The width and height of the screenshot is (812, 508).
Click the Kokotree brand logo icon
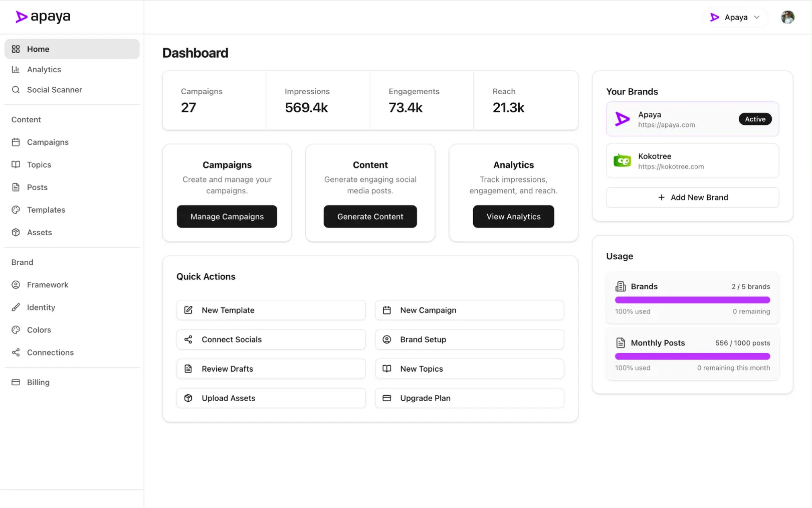tap(622, 161)
